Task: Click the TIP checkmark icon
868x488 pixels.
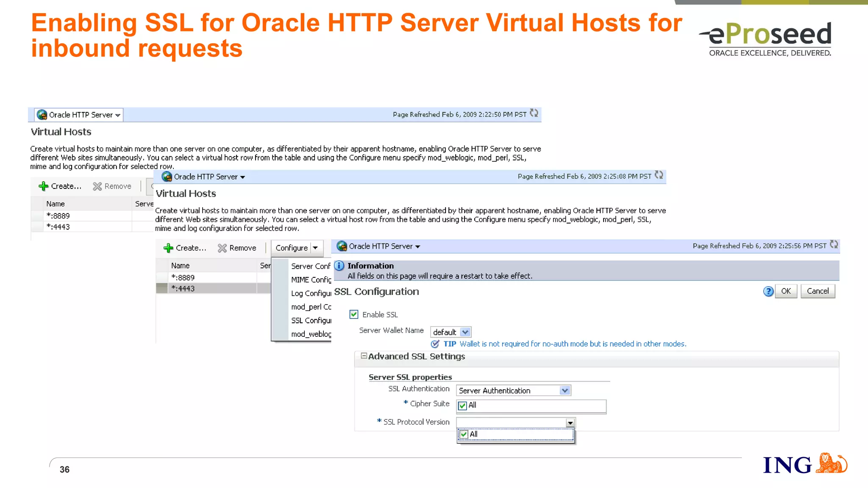Action: 435,344
